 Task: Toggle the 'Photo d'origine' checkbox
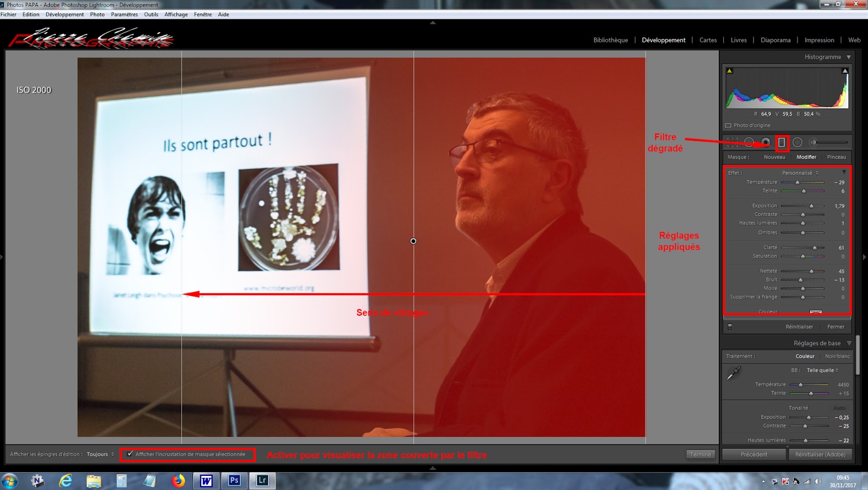[x=729, y=125]
